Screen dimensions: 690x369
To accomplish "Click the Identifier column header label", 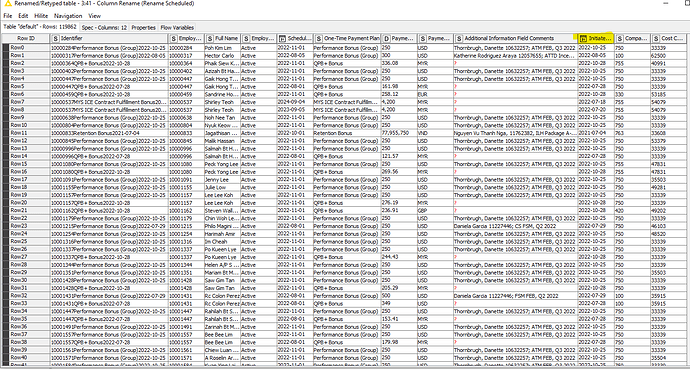I will (72, 39).
